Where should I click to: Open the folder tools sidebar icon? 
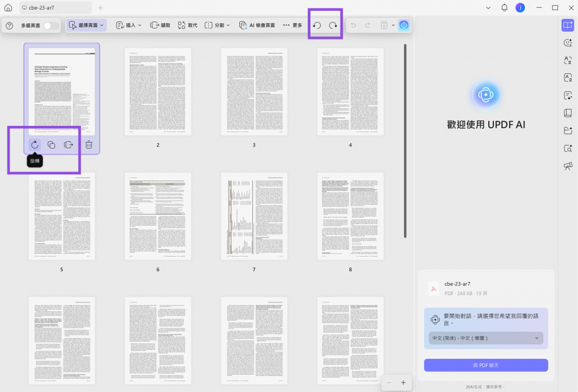click(x=568, y=130)
